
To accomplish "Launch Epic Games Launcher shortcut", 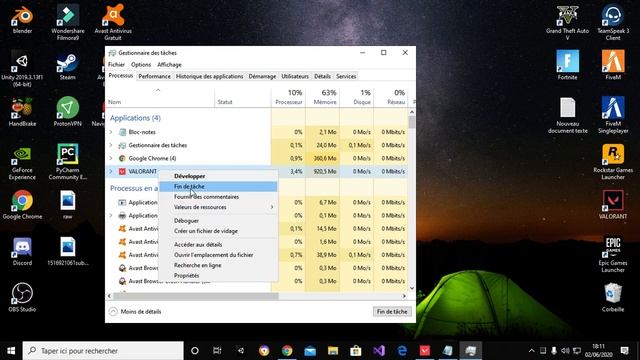I will click(x=613, y=255).
